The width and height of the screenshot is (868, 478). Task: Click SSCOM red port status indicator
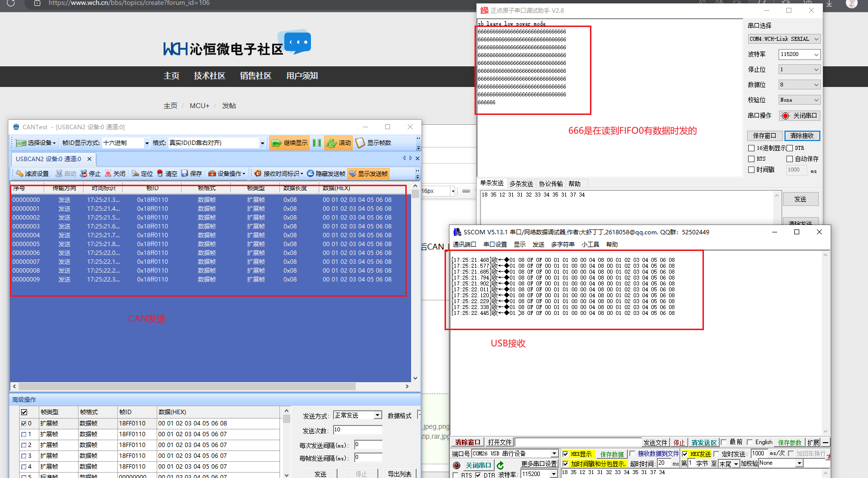[457, 465]
